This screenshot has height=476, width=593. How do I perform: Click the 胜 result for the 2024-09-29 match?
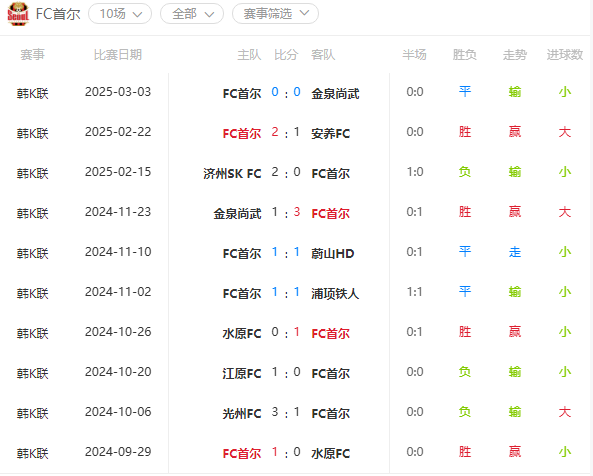(465, 452)
